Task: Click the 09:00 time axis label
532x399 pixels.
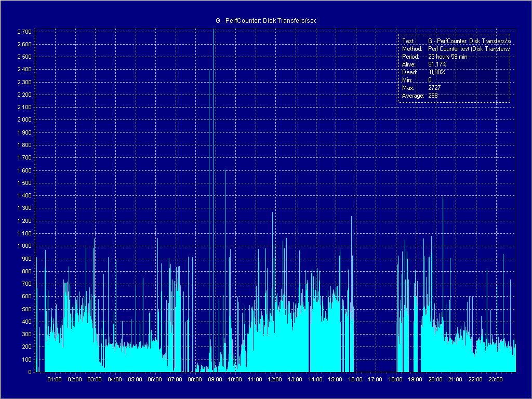Action: point(215,379)
